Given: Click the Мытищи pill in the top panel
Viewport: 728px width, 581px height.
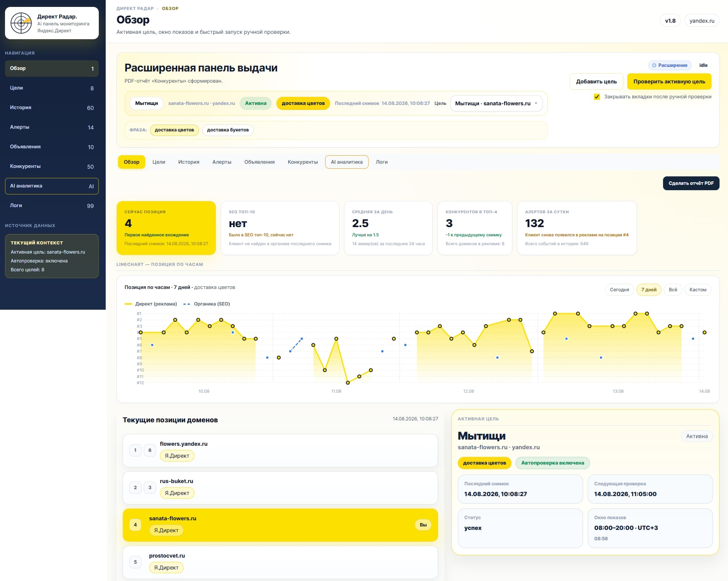Looking at the screenshot, I should [x=146, y=103].
